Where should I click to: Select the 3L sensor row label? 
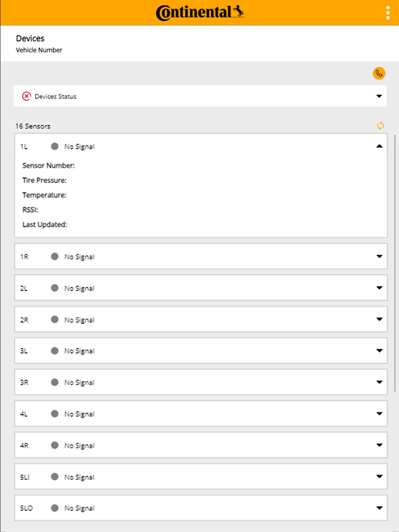click(25, 351)
